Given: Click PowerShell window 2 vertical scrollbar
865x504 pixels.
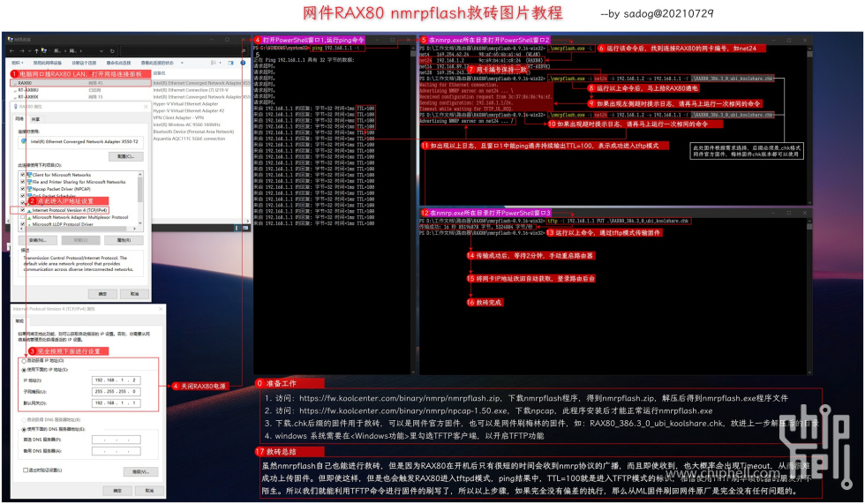Looking at the screenshot, I should tap(809, 125).
